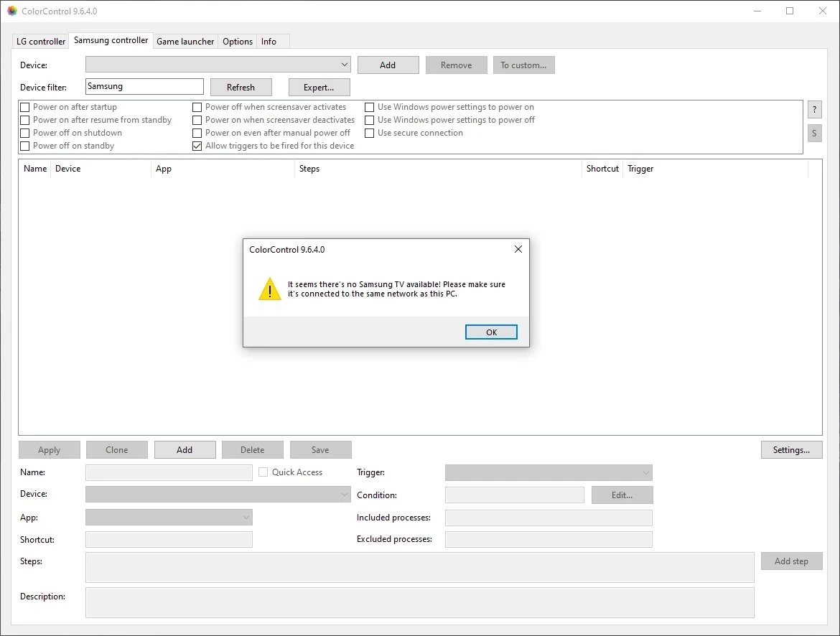Expand the Trigger dropdown

pyautogui.click(x=549, y=472)
